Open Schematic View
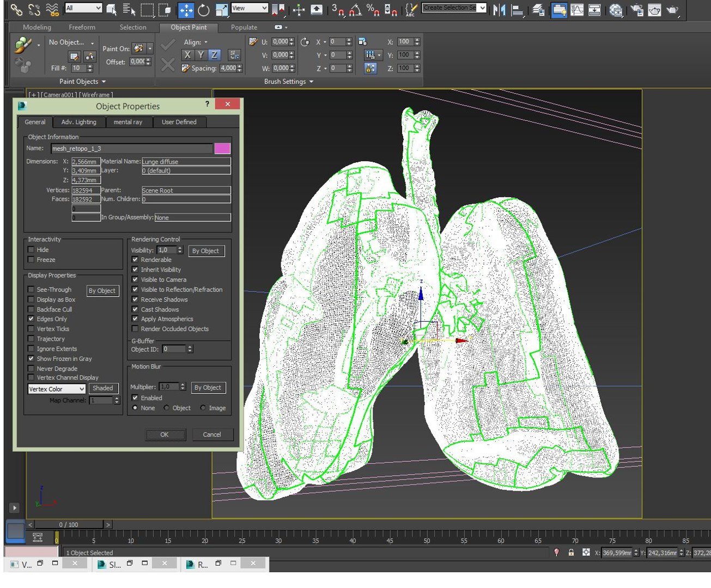The width and height of the screenshot is (711, 588). pyautogui.click(x=594, y=9)
